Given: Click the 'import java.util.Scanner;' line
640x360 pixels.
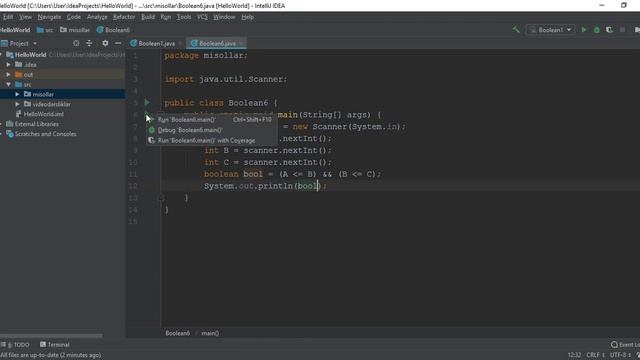Looking at the screenshot, I should click(226, 79).
